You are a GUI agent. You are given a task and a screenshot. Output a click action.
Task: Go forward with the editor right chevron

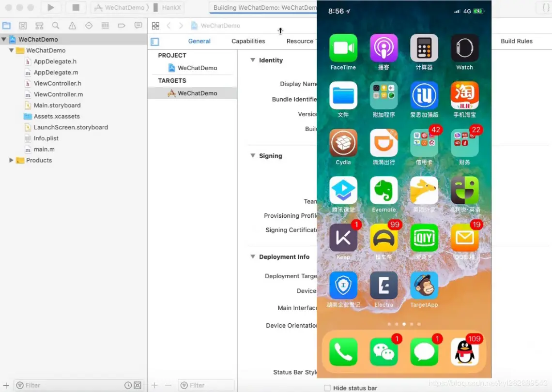pyautogui.click(x=181, y=26)
